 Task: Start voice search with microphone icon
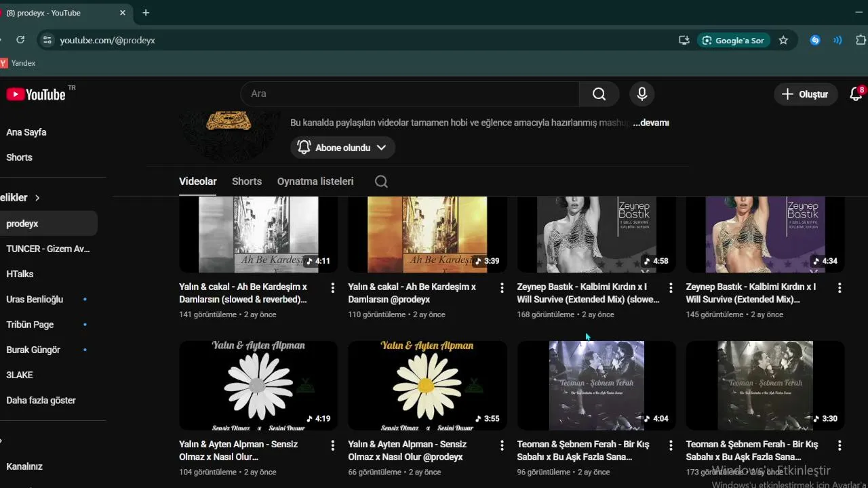click(x=642, y=94)
